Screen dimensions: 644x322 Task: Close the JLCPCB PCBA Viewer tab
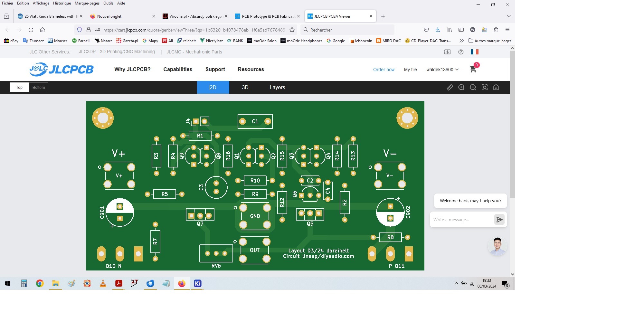click(371, 16)
